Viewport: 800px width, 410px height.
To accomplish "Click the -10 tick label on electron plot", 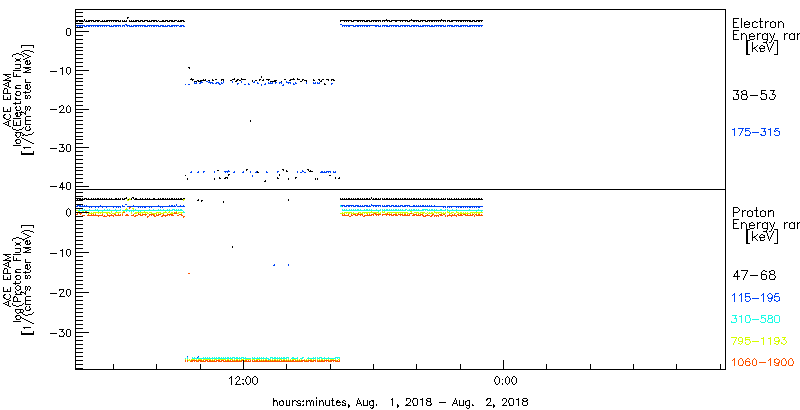I will [61, 70].
